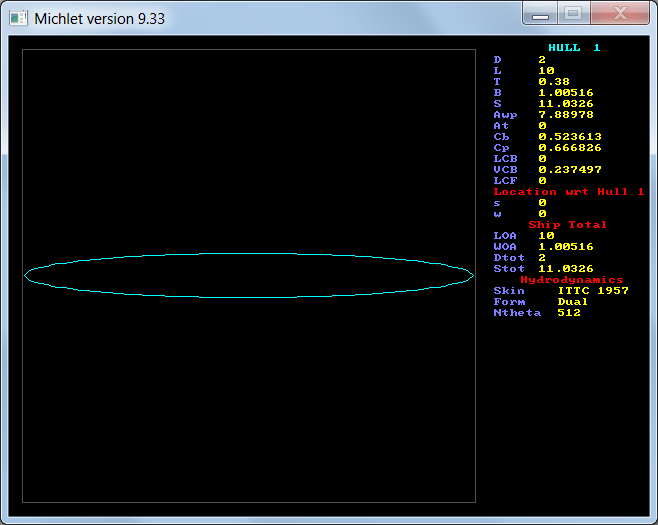The width and height of the screenshot is (658, 525).
Task: Click the Location wrt Hull 1 heading
Action: point(568,191)
